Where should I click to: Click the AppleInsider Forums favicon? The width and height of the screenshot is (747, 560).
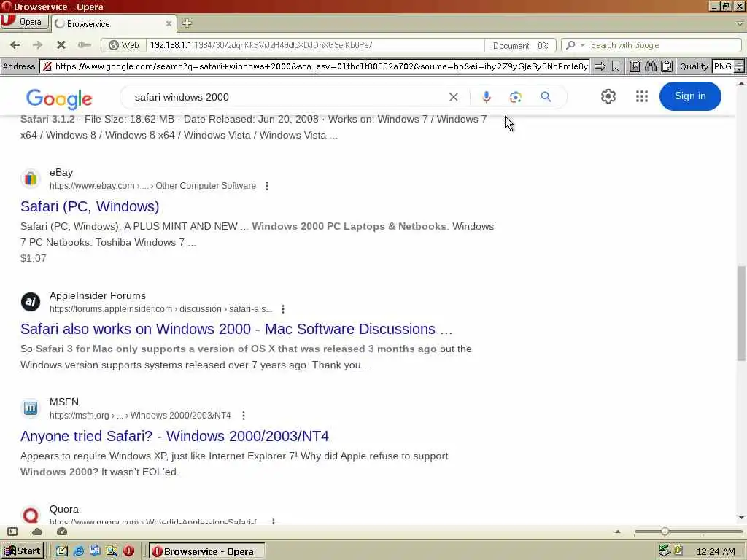(31, 301)
